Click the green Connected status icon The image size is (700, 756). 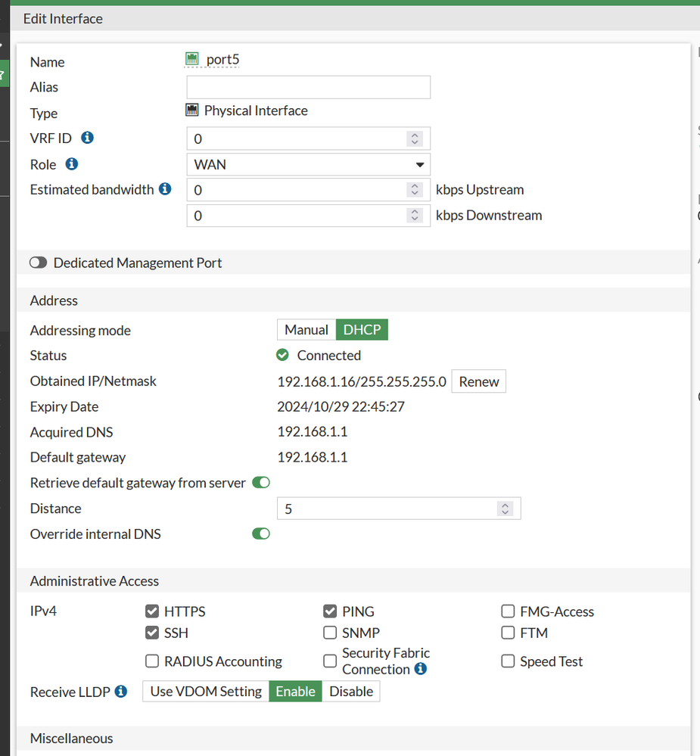[x=283, y=355]
